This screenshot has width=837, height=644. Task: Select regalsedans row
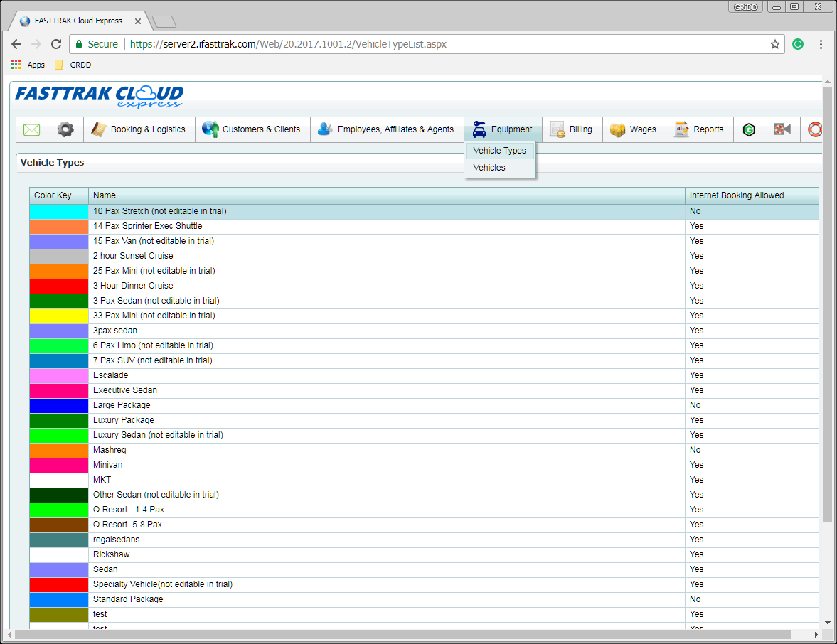click(x=424, y=540)
